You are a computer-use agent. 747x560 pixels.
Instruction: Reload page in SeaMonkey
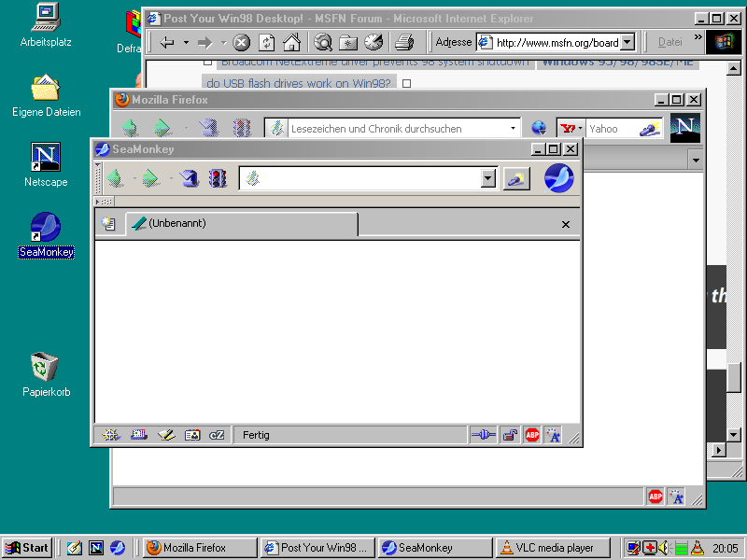pos(190,178)
